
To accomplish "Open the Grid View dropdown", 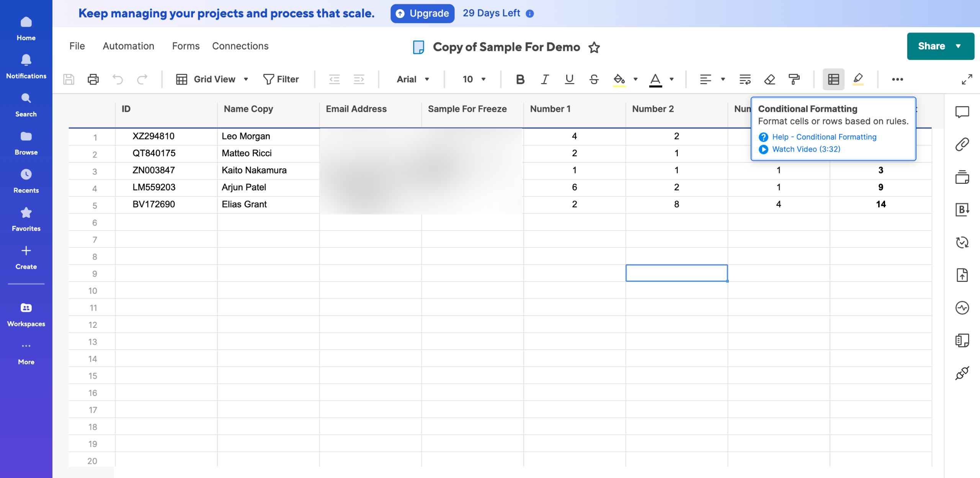I will [212, 79].
